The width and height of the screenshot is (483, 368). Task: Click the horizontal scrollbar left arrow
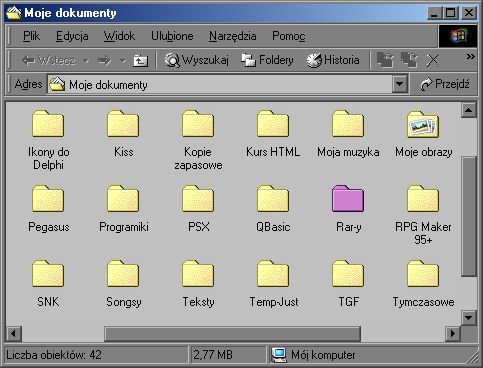tap(14, 333)
